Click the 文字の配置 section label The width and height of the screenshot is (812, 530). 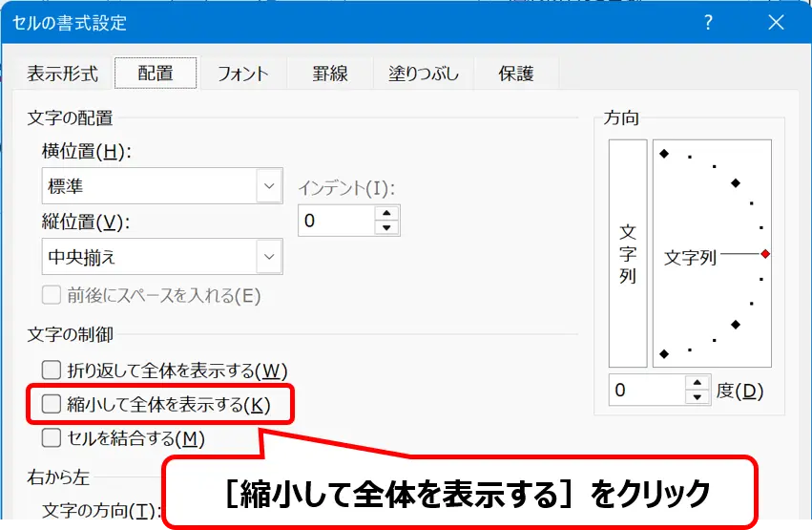(70, 118)
